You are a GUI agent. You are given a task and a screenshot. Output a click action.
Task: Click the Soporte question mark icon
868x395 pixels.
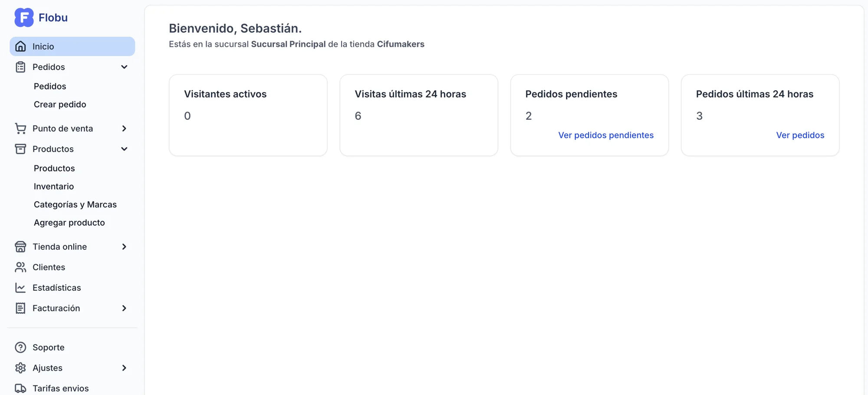(x=20, y=347)
